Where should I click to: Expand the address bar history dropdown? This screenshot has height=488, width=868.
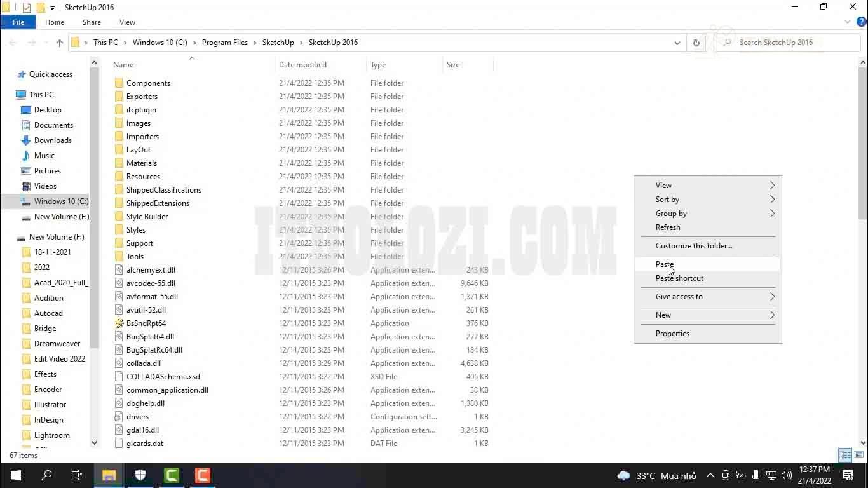(x=677, y=43)
